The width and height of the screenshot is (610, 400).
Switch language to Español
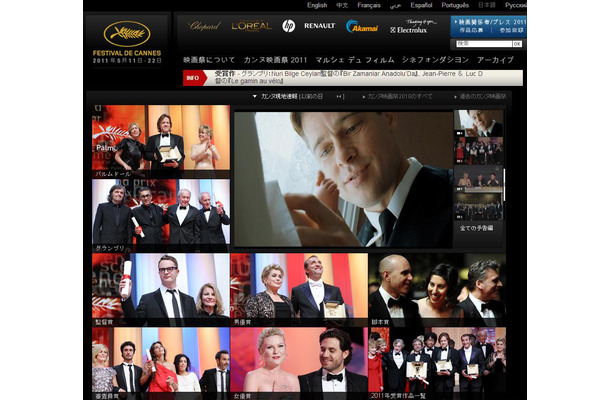(x=421, y=5)
